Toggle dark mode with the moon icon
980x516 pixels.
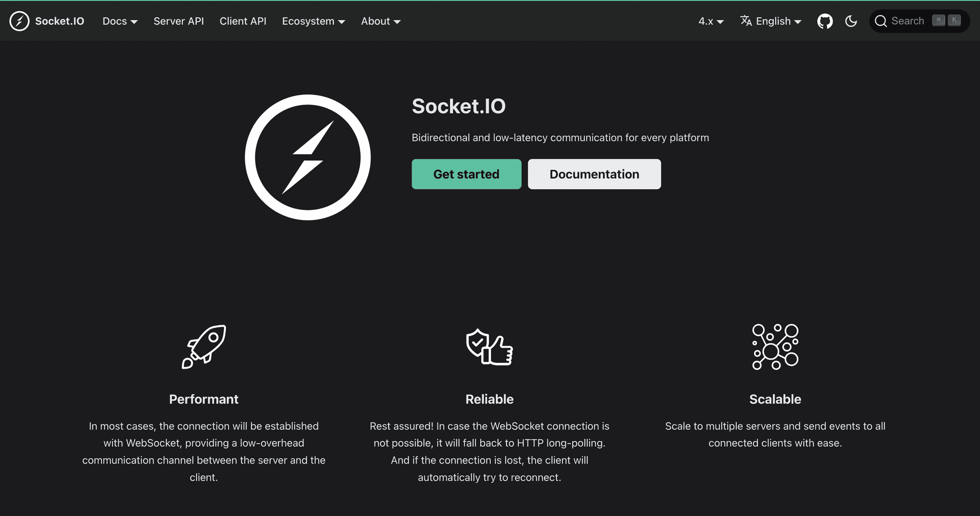tap(851, 21)
